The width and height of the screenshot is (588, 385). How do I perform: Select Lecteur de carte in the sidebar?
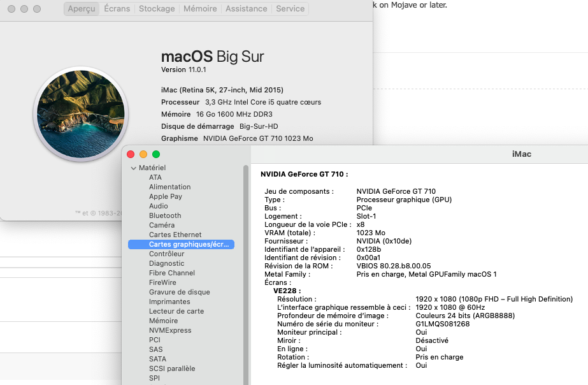click(x=176, y=311)
